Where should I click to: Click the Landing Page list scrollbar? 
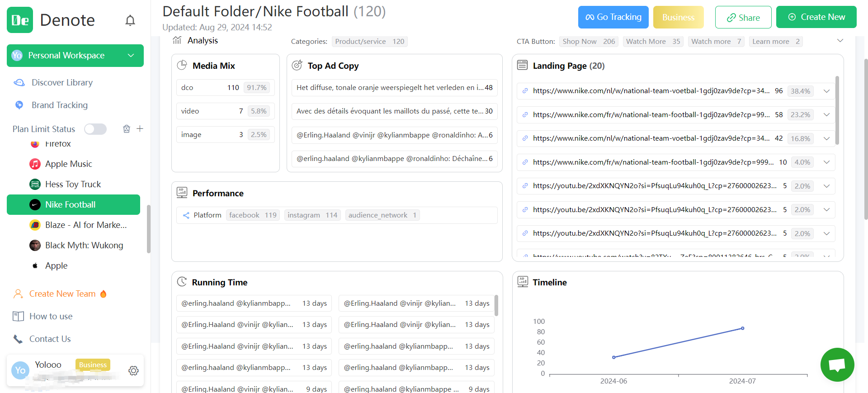(x=837, y=111)
